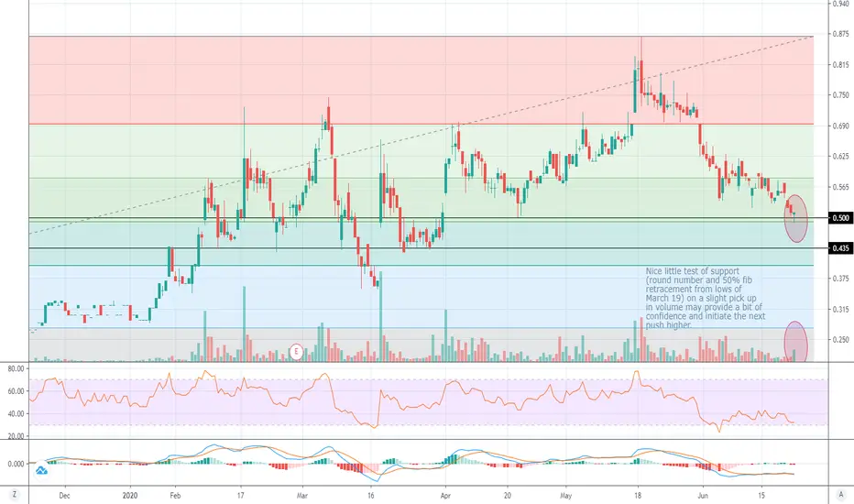Click the 0.250 value on the price scale
Screen dimensions: 854x504
841,339
